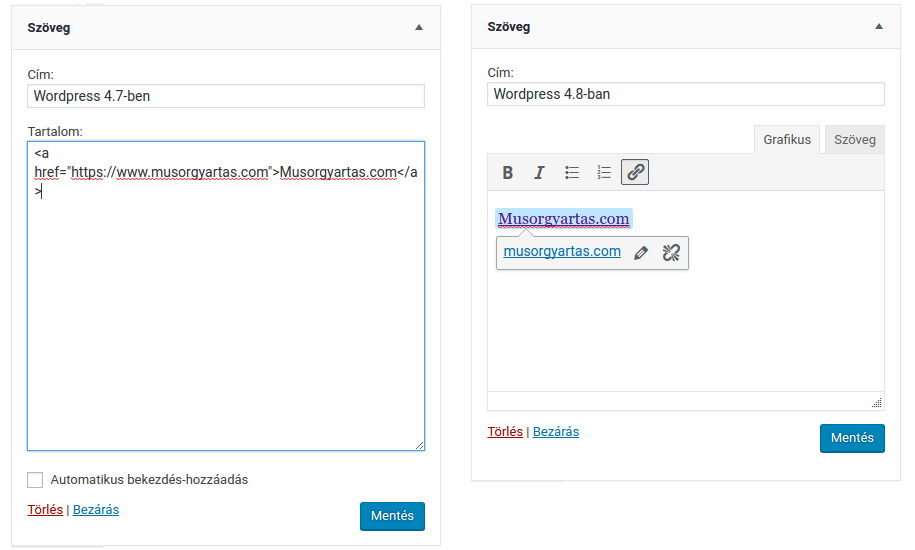Collapse the Wordpress 4.8-ban Szöveg widget

(x=879, y=26)
